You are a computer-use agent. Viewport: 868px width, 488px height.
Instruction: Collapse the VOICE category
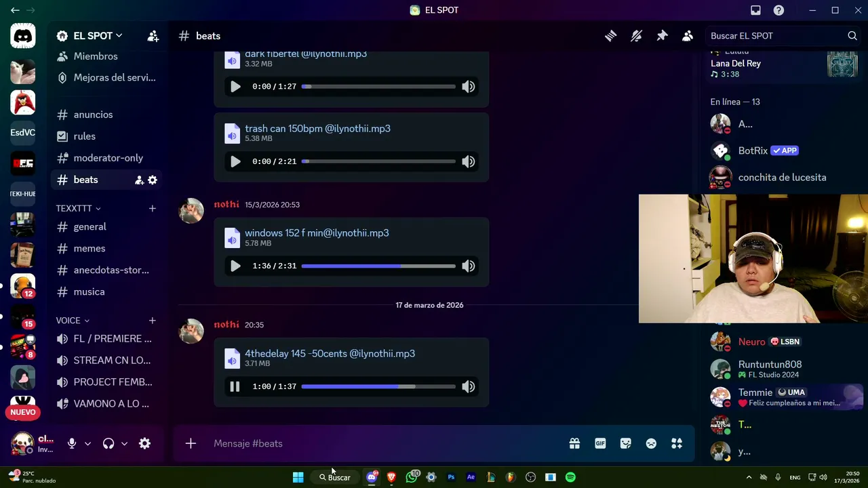tap(73, 321)
